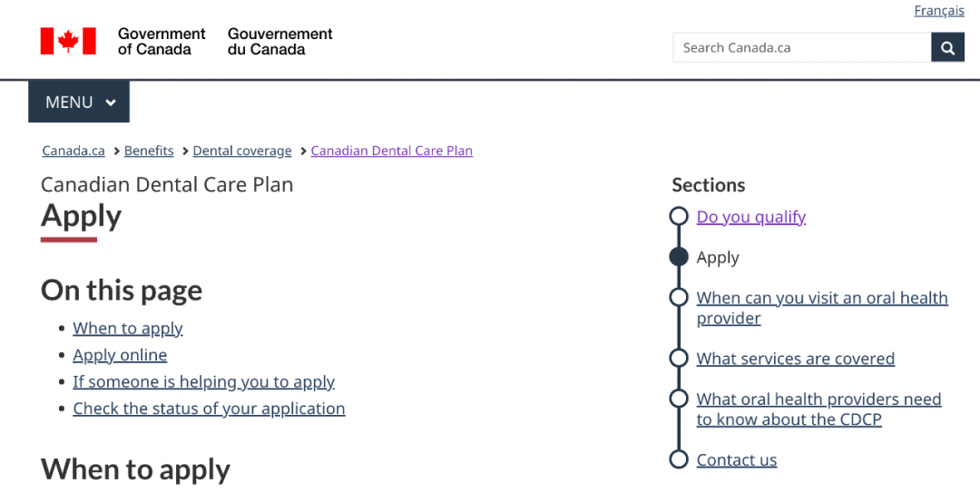Click the circle marker beside Contact us

tap(679, 459)
